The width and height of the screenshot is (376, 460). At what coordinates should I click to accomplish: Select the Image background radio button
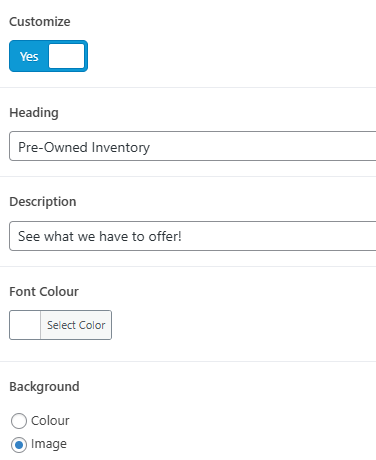(x=19, y=445)
